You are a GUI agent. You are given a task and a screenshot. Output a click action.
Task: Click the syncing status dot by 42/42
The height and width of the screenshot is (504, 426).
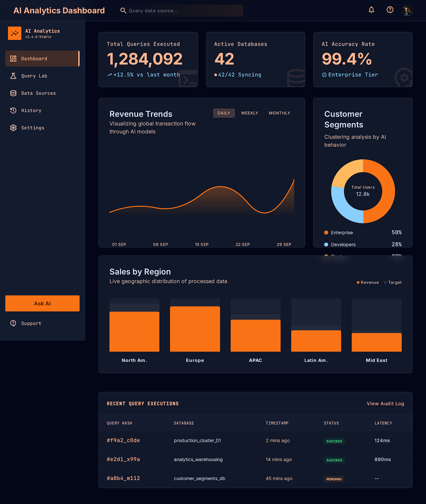pyautogui.click(x=216, y=75)
